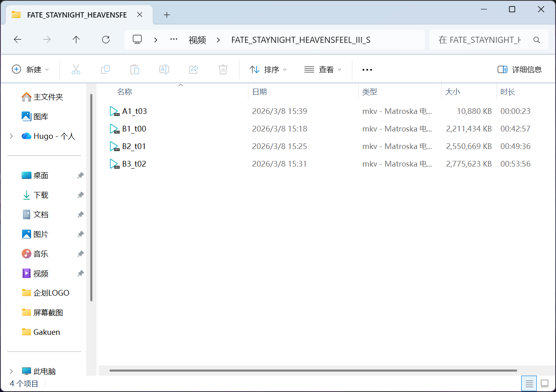
Task: Open 桌面 in the sidebar
Action: pos(35,175)
